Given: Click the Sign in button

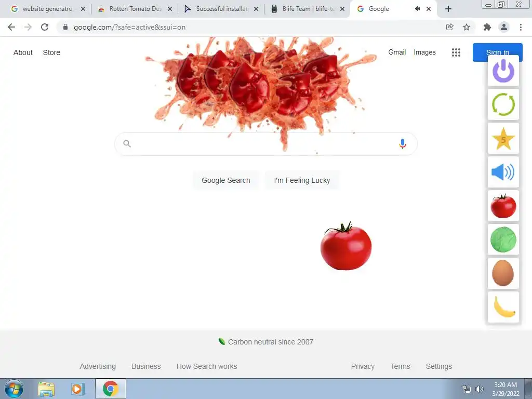Looking at the screenshot, I should coord(497,52).
